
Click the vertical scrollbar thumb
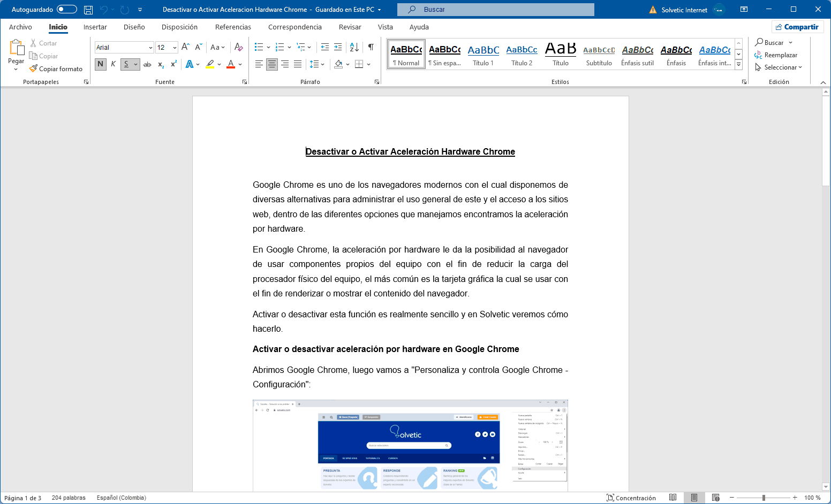pyautogui.click(x=826, y=141)
